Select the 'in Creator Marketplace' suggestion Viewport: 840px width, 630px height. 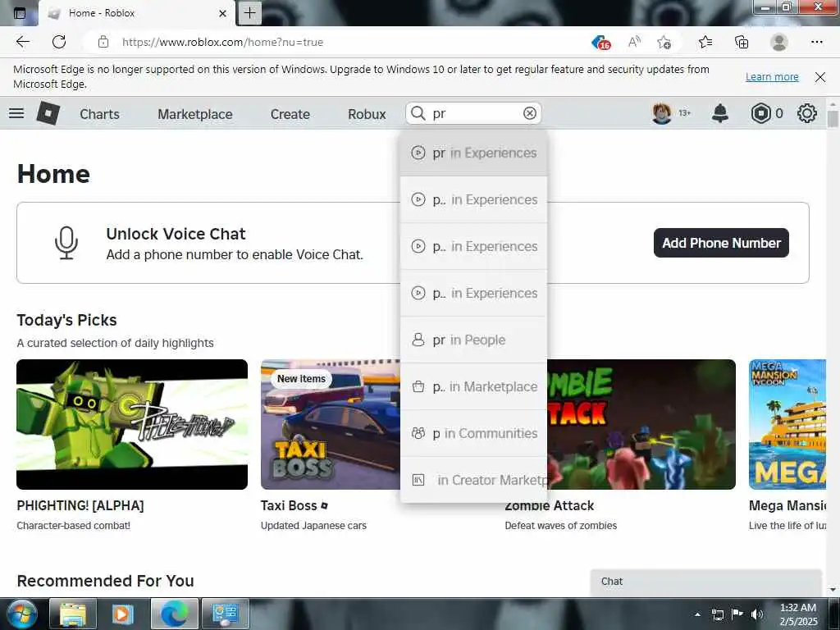[x=473, y=480]
